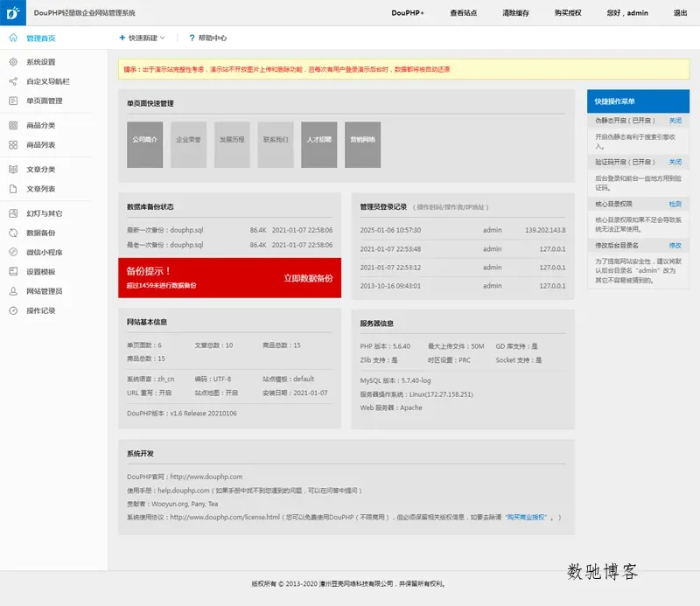Viewport: 700px width, 606px height.
Task: Open 管理首页 in the sidebar
Action: click(x=40, y=38)
